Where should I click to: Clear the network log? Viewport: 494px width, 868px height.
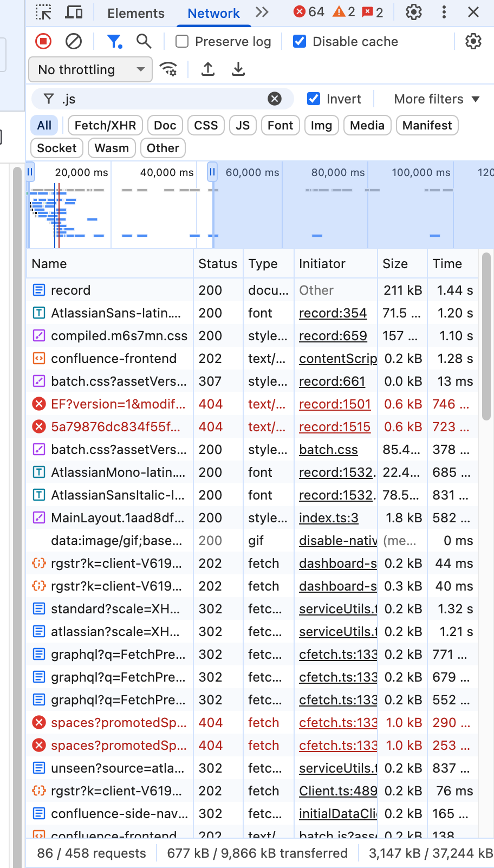pyautogui.click(x=74, y=41)
